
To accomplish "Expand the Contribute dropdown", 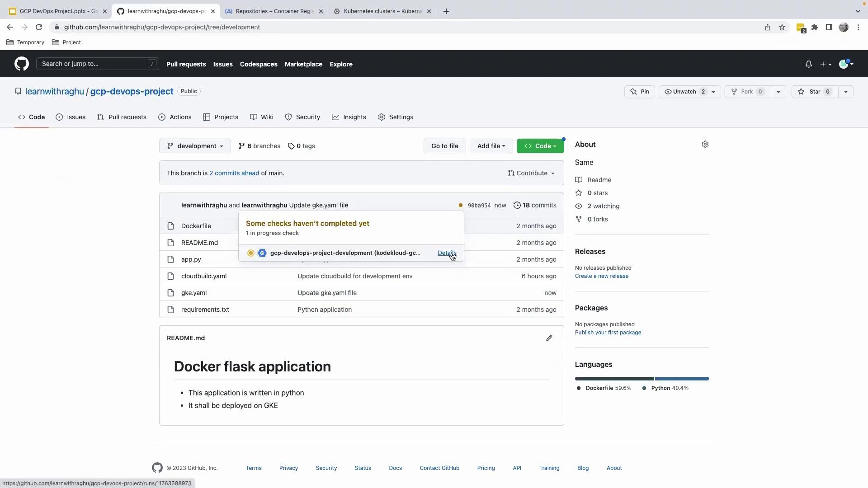I will click(531, 173).
